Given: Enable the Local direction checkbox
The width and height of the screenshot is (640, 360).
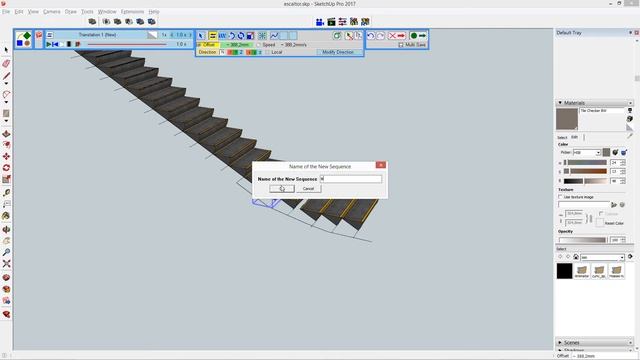Looking at the screenshot, I should [268, 52].
